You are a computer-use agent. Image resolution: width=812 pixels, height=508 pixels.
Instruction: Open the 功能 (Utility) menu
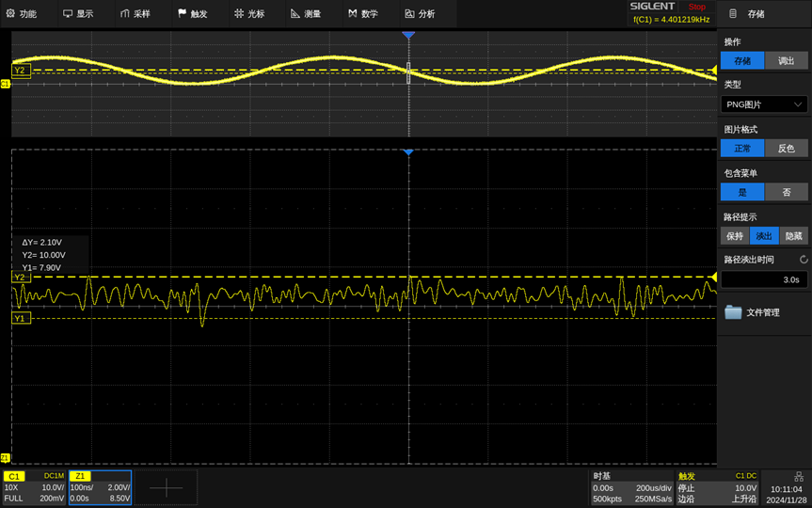[22, 14]
